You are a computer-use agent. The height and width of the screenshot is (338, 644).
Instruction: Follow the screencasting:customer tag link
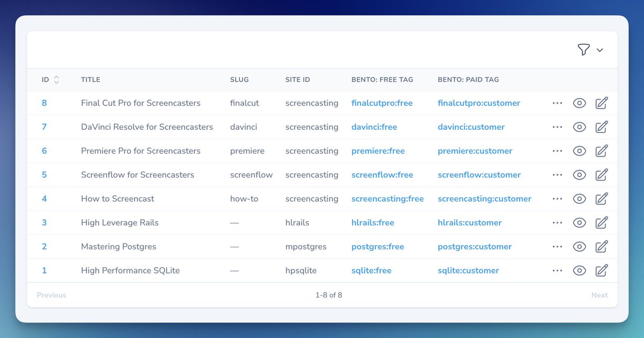click(485, 199)
